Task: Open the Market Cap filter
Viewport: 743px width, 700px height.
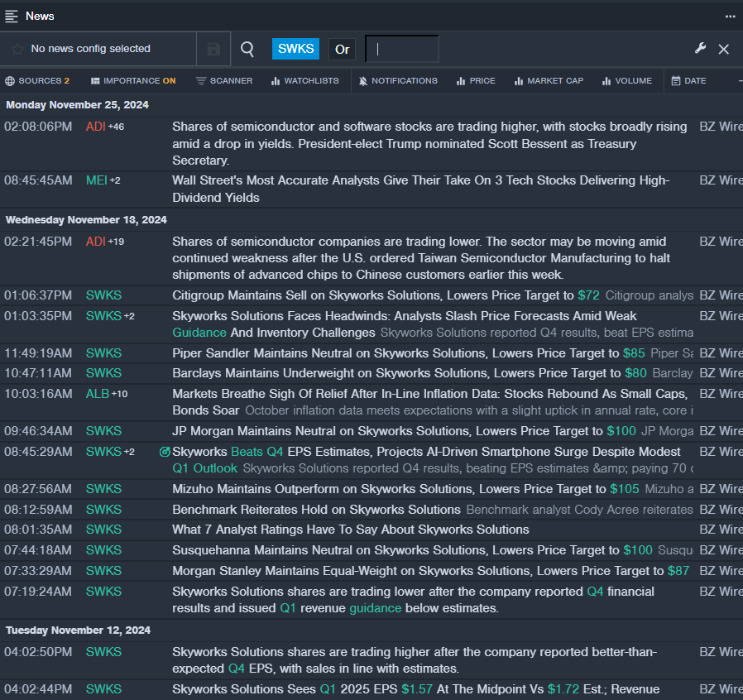Action: coord(549,81)
